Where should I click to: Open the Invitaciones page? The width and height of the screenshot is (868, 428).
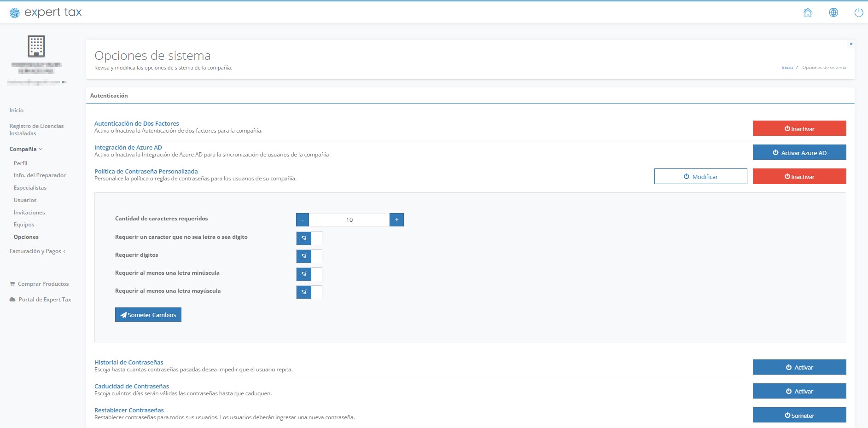tap(29, 213)
